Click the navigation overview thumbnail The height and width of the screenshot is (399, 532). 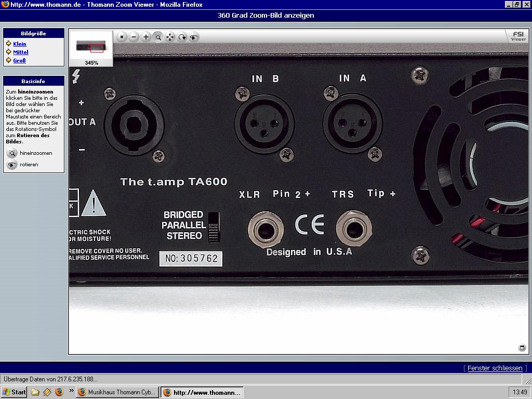point(91,46)
